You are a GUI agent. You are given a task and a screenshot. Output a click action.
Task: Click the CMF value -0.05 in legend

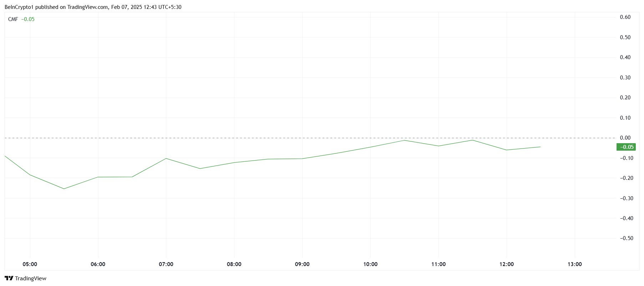pyautogui.click(x=28, y=19)
